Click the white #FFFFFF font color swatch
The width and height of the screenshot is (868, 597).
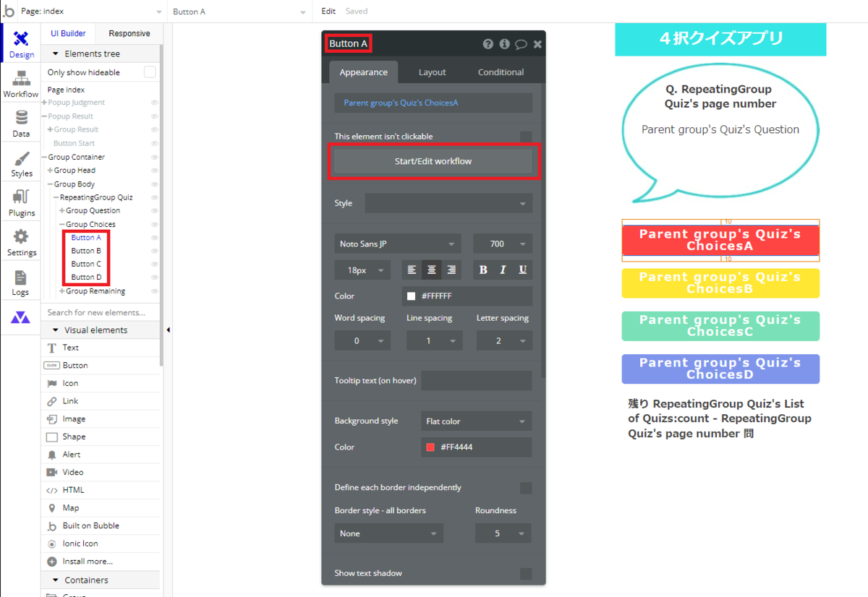click(412, 296)
